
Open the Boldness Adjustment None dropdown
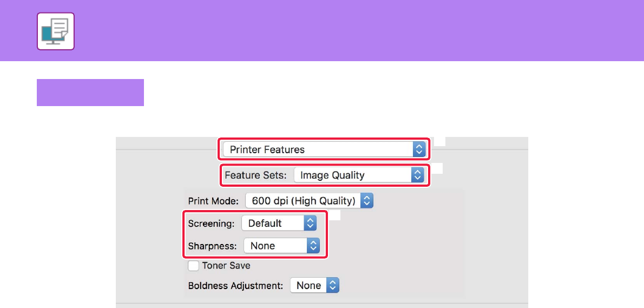tap(309, 285)
